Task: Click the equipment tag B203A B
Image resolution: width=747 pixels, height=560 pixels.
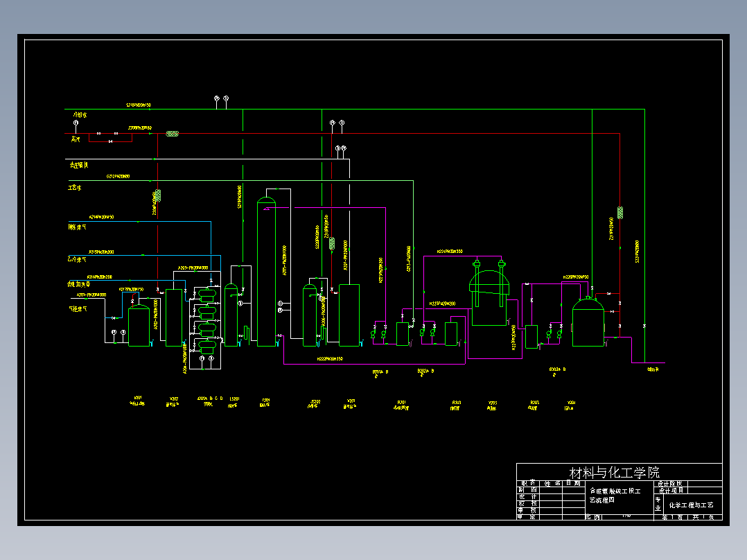Action: click(x=557, y=369)
